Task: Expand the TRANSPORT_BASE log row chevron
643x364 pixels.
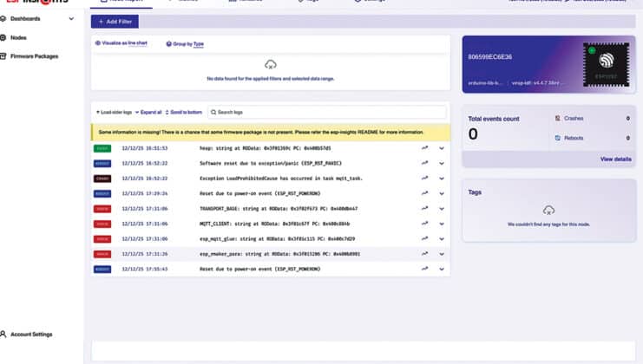Action: [442, 209]
